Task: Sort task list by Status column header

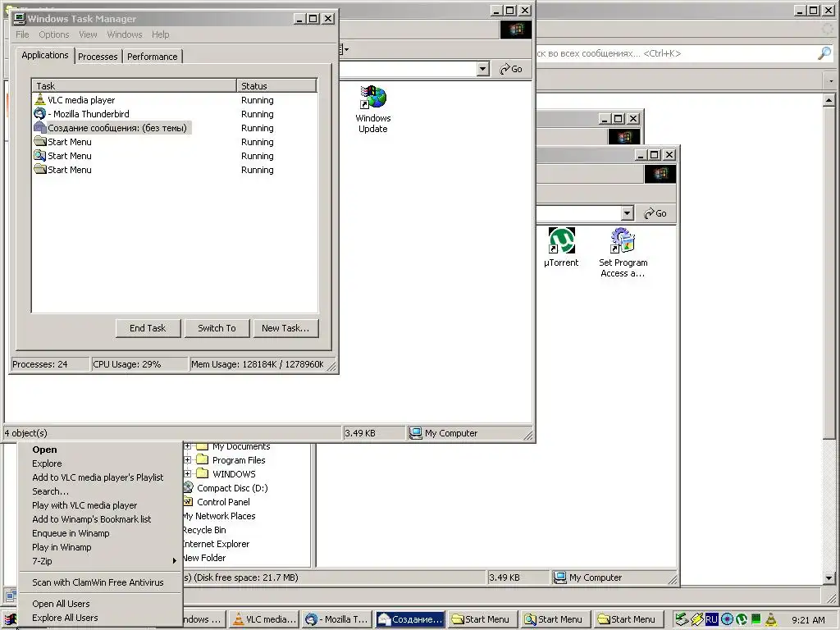Action: pyautogui.click(x=276, y=85)
